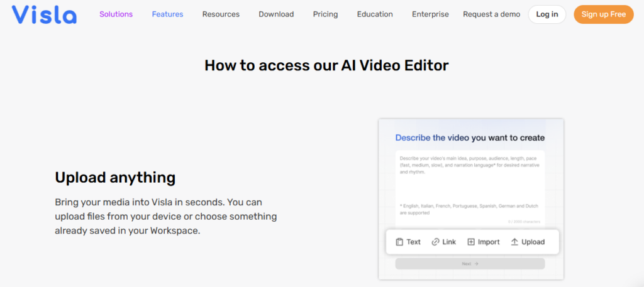Select the Link option label
Viewport: 644px width, 287px height.
449,242
